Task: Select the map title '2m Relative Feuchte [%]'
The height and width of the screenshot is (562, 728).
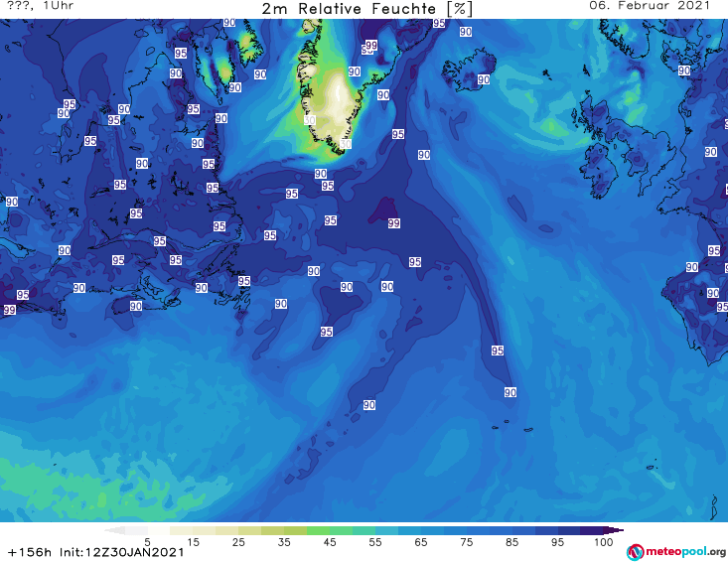Action: [x=366, y=8]
